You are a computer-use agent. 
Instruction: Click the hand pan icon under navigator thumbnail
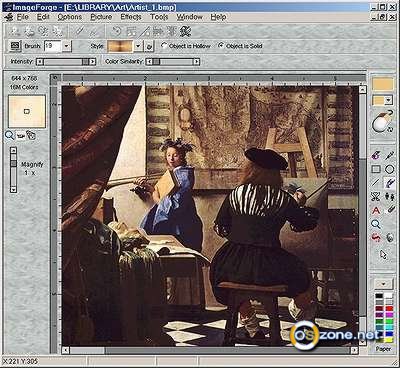tap(31, 135)
